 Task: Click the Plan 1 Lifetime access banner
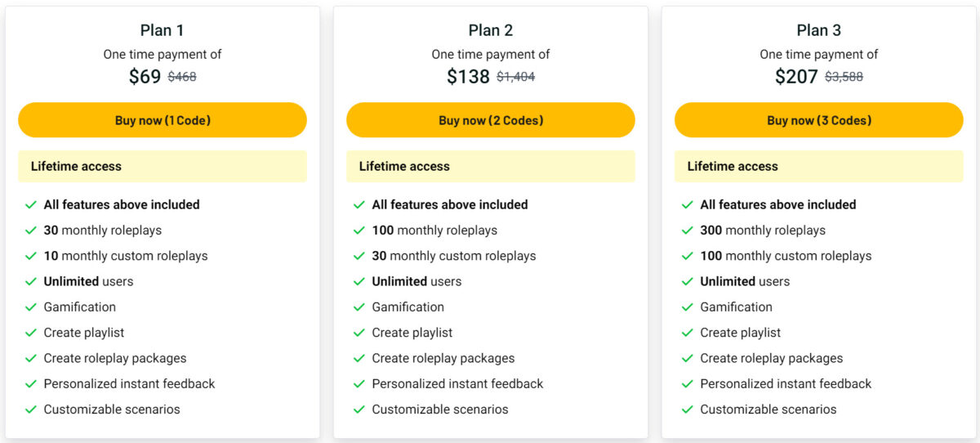[163, 166]
